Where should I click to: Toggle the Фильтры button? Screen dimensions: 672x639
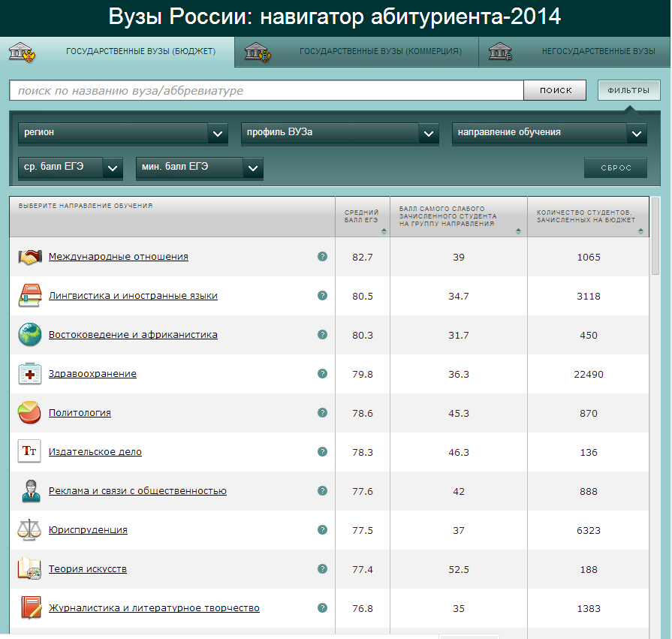(628, 90)
